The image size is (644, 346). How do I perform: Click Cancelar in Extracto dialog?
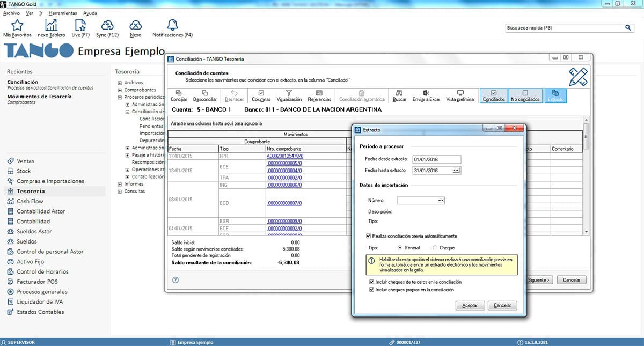(502, 305)
